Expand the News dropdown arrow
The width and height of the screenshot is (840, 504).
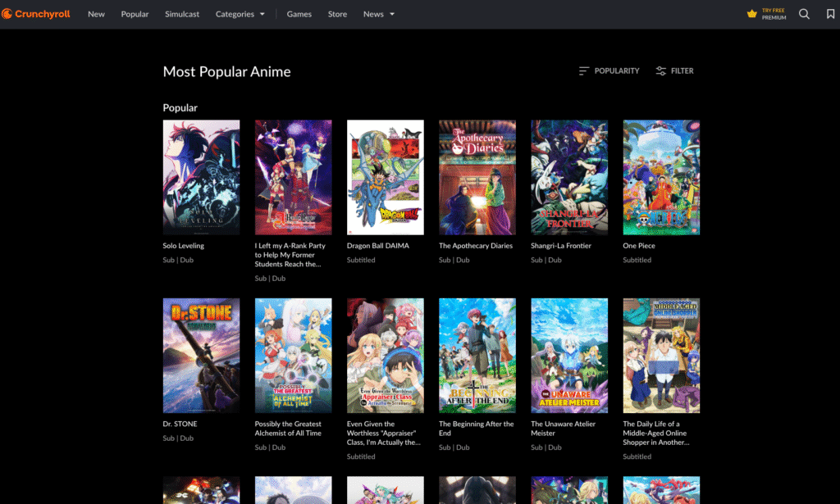pos(392,15)
